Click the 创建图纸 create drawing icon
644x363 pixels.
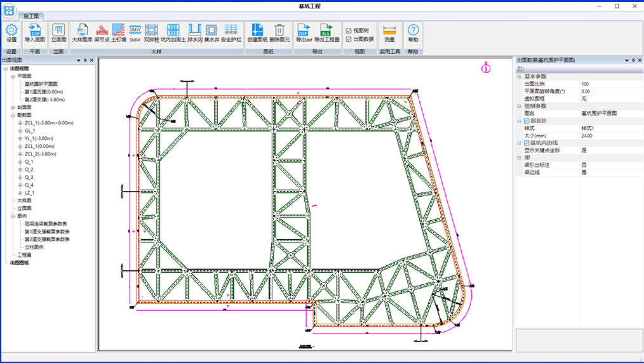pyautogui.click(x=258, y=30)
